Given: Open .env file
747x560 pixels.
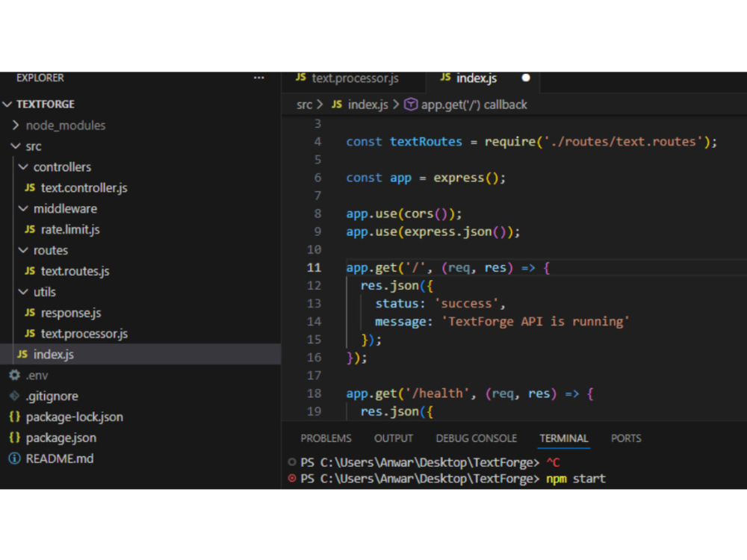Looking at the screenshot, I should click(x=37, y=376).
